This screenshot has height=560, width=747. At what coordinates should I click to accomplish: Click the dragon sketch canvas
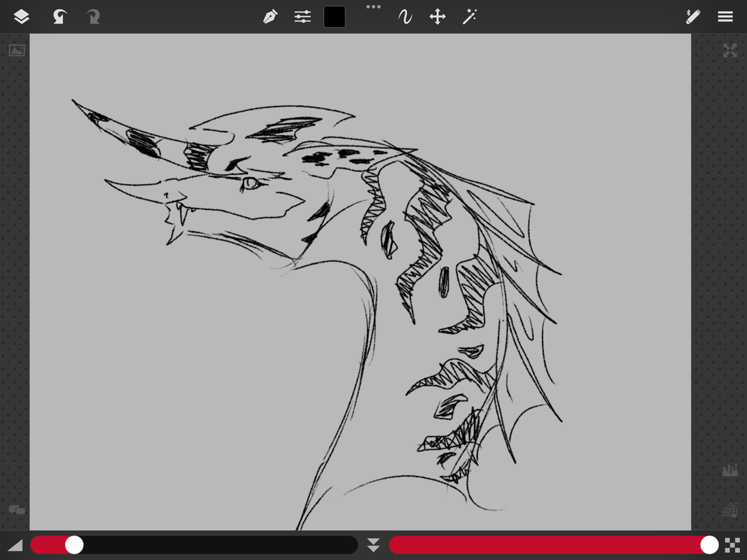tap(360, 281)
